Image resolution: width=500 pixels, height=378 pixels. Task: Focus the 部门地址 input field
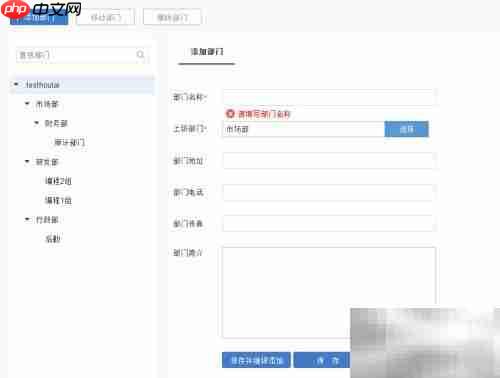click(x=329, y=161)
